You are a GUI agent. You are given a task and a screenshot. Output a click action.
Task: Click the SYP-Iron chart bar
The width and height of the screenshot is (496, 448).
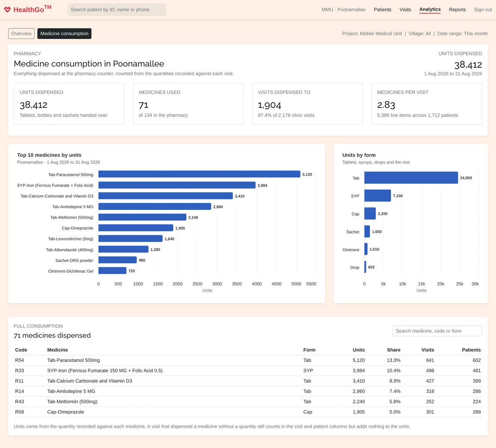[177, 185]
